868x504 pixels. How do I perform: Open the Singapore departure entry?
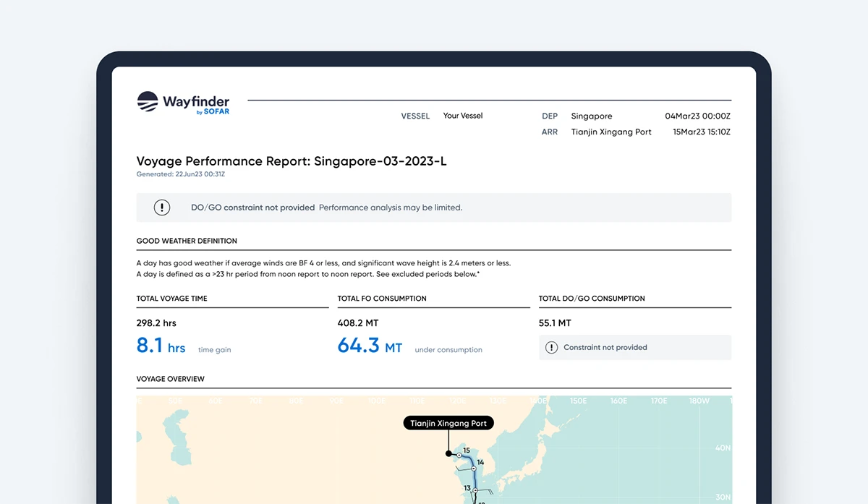pos(591,116)
